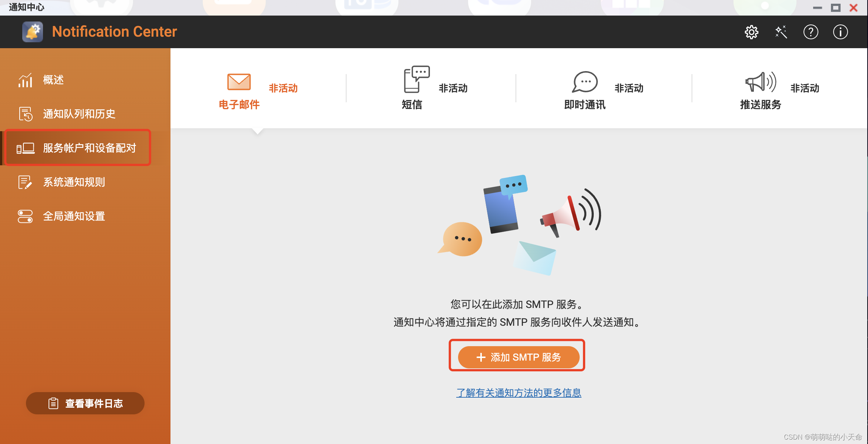The height and width of the screenshot is (444, 868).
Task: Open the 了解有关通知方法的更多信息 link
Action: pyautogui.click(x=519, y=392)
